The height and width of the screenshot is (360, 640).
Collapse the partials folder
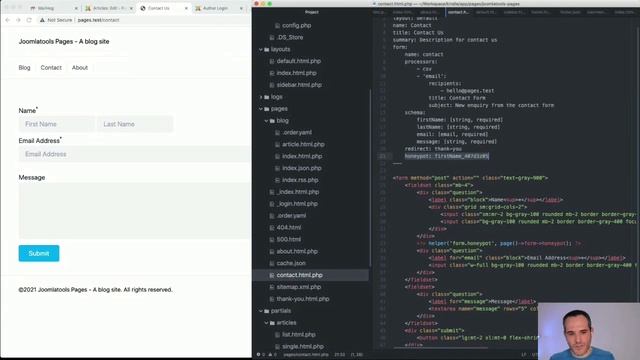pos(261,311)
